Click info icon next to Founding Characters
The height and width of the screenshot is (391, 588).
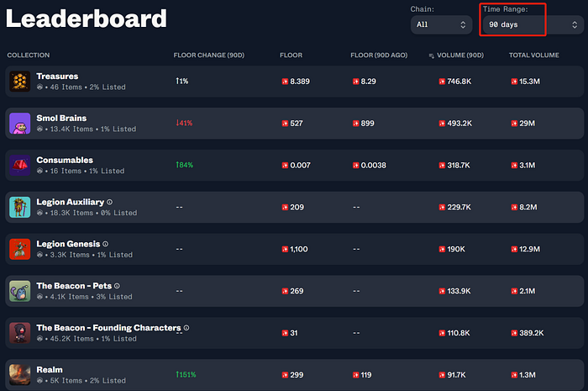coord(186,328)
